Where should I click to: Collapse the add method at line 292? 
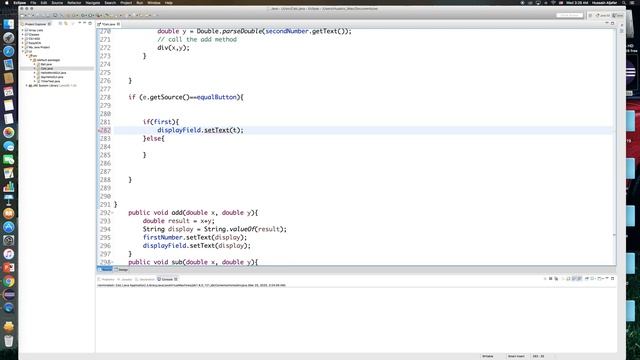click(113, 213)
